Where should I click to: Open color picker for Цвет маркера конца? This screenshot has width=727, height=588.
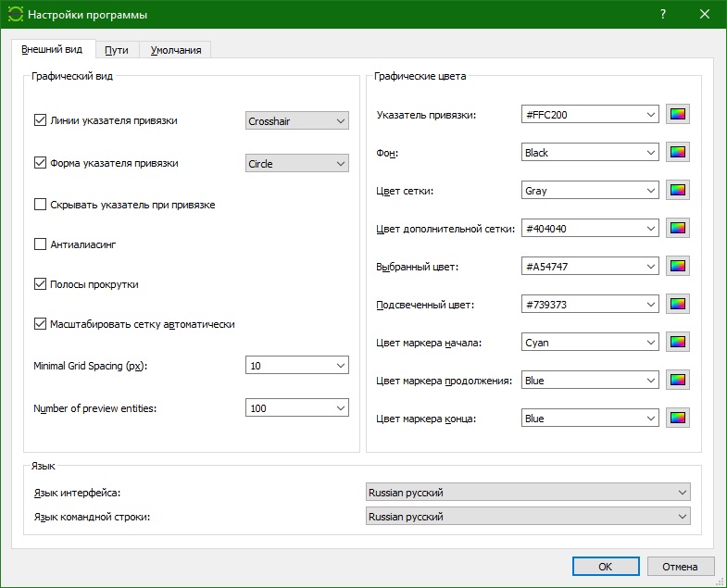(x=678, y=419)
